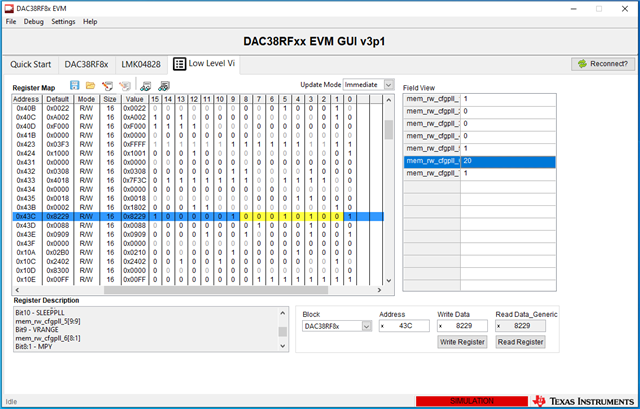640x409 pixels.
Task: Open the File menu
Action: [x=11, y=22]
